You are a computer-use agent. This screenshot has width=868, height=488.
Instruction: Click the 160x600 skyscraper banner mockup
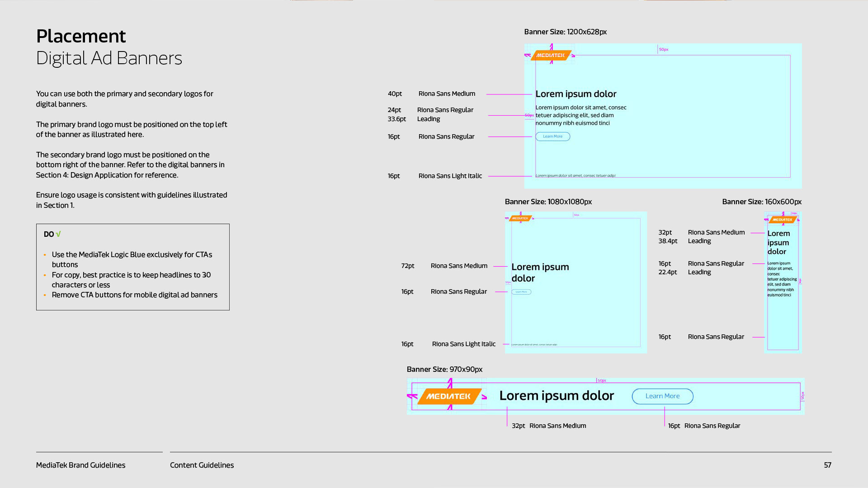pos(783,282)
